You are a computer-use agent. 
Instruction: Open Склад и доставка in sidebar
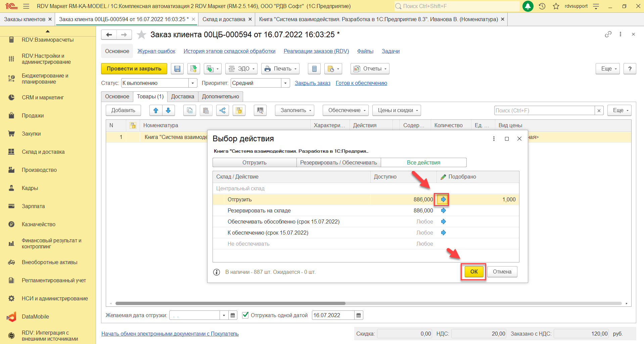[43, 152]
